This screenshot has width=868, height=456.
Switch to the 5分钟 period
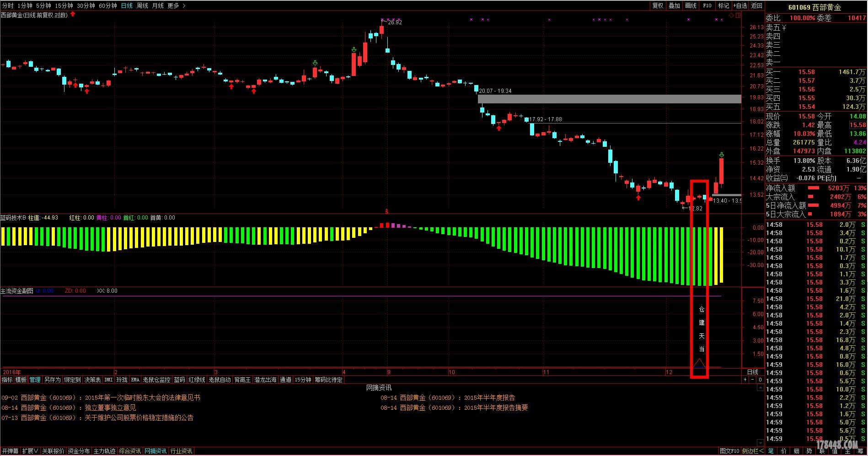click(43, 5)
